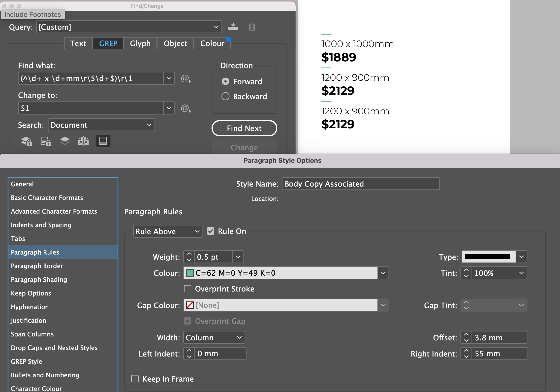Expand the Search Document dropdown
560x392 pixels.
click(x=101, y=125)
